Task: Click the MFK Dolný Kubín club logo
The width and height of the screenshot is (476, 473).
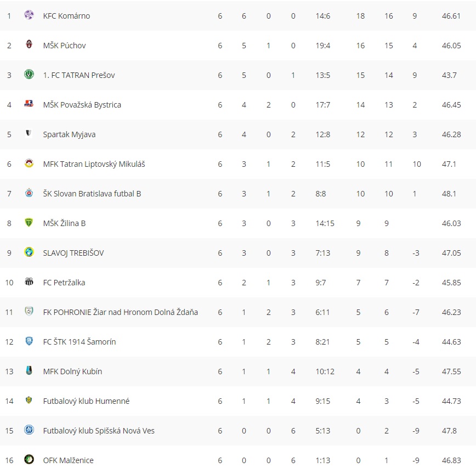Action: (29, 371)
